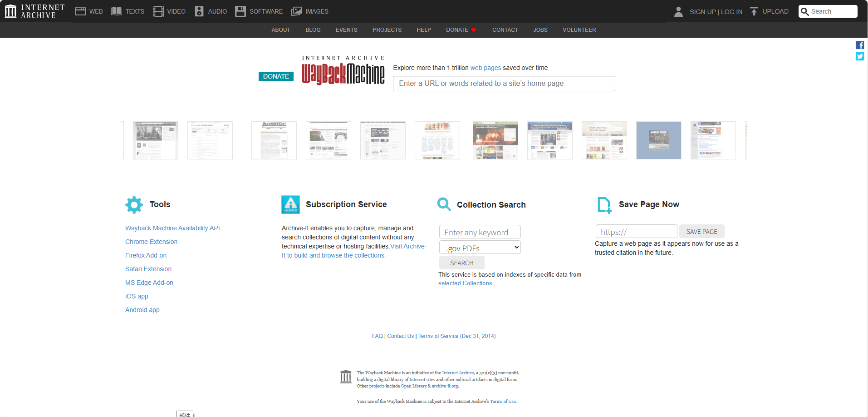The width and height of the screenshot is (868, 417).
Task: Open the Texts book icon
Action: click(x=117, y=11)
